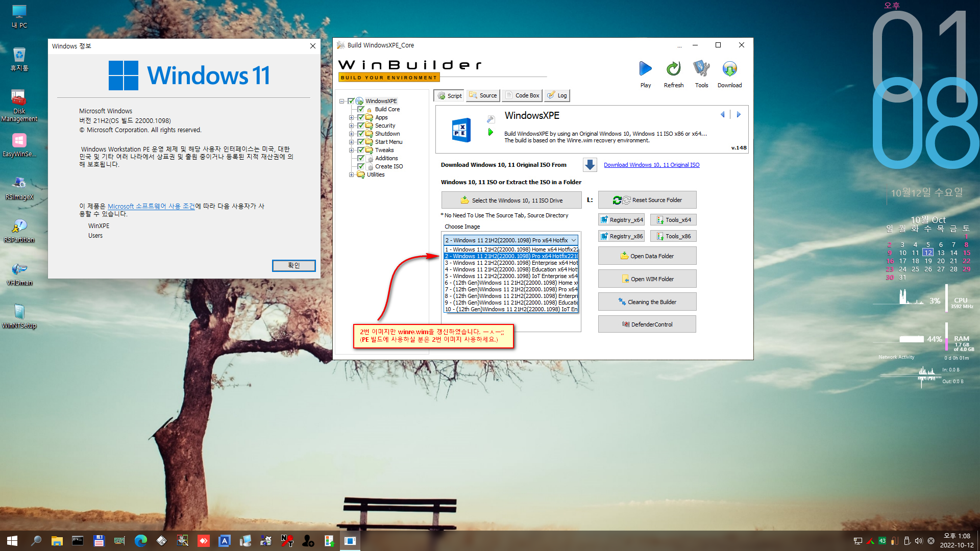The height and width of the screenshot is (551, 980).
Task: Click the Play build icon
Action: pyautogui.click(x=645, y=69)
